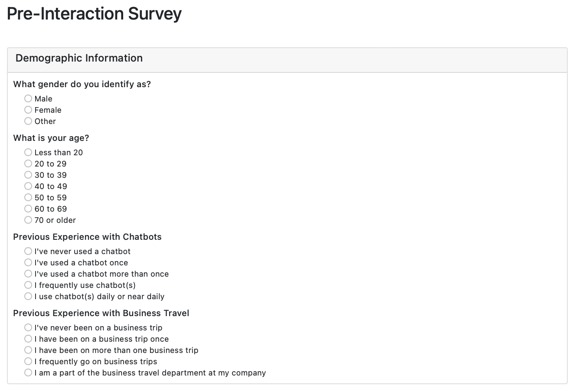
Task: Select age Less than 20
Action: (x=28, y=152)
